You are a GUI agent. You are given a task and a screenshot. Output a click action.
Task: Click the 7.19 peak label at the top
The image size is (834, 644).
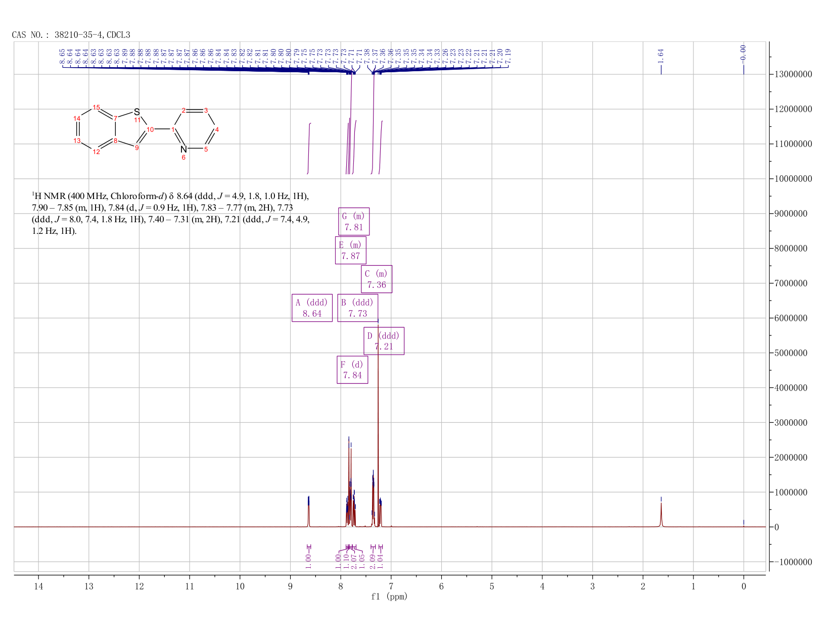tap(508, 56)
